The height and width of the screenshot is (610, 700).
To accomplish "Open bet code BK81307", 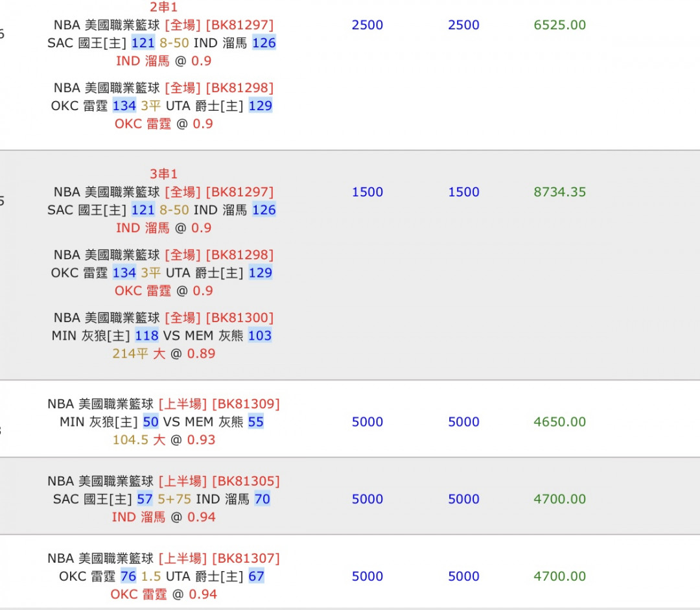I will 246,558.
